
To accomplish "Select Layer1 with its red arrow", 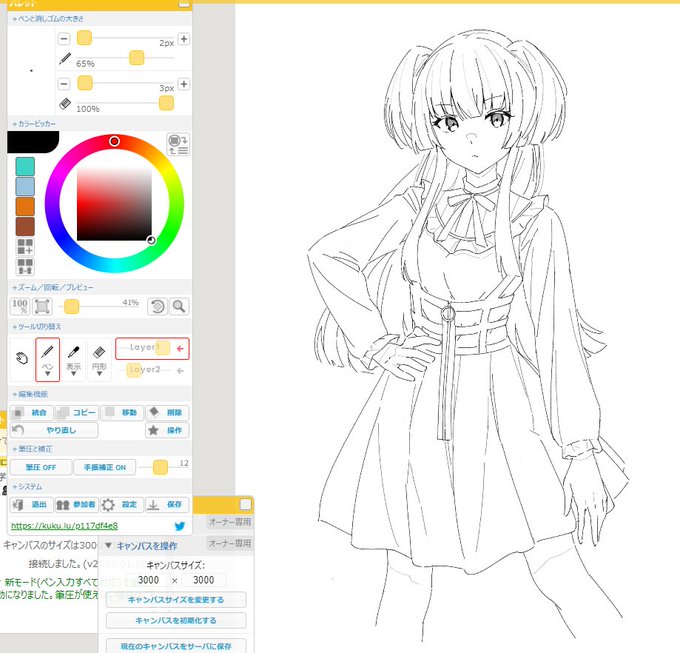I will pyautogui.click(x=180, y=348).
